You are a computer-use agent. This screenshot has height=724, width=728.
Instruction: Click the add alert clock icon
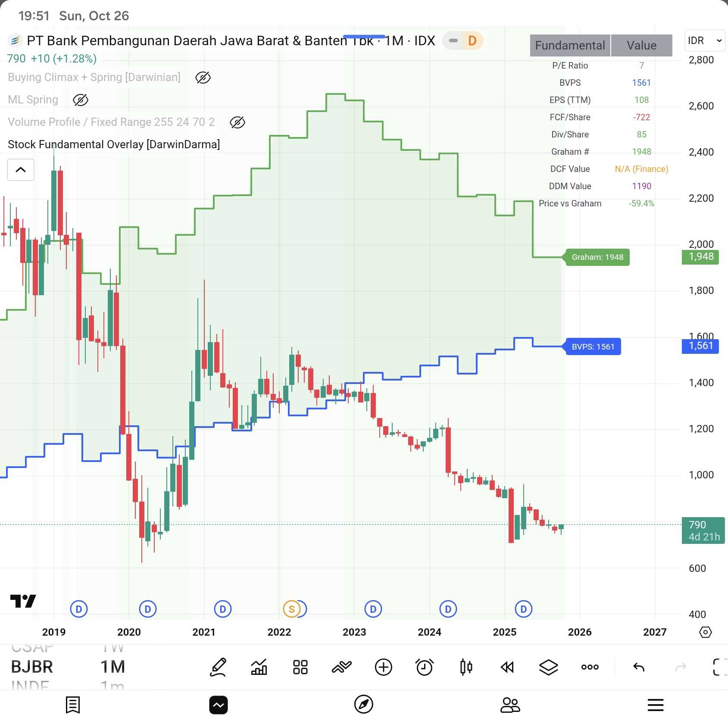tap(425, 667)
